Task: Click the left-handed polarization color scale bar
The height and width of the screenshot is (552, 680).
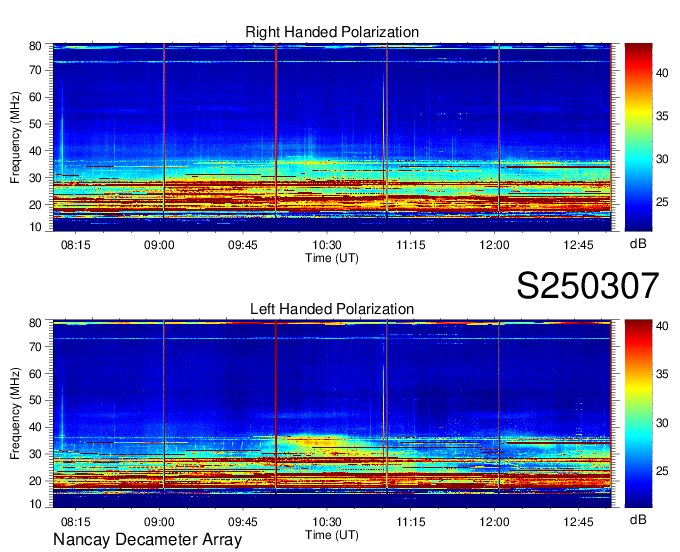Action: pos(638,414)
